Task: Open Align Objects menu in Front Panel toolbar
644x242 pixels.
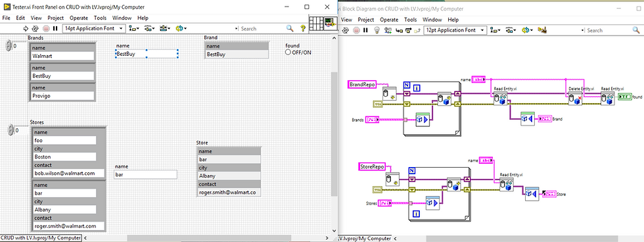Action: click(134, 28)
